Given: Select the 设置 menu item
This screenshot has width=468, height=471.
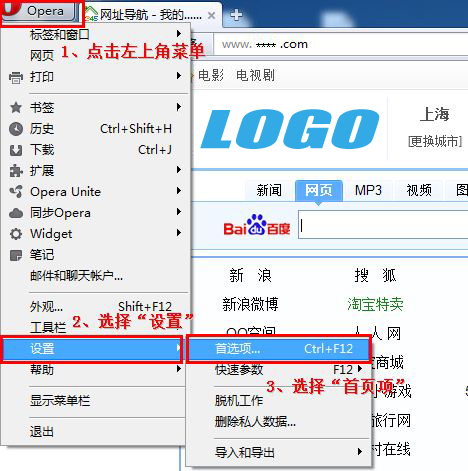Looking at the screenshot, I should click(x=91, y=349).
